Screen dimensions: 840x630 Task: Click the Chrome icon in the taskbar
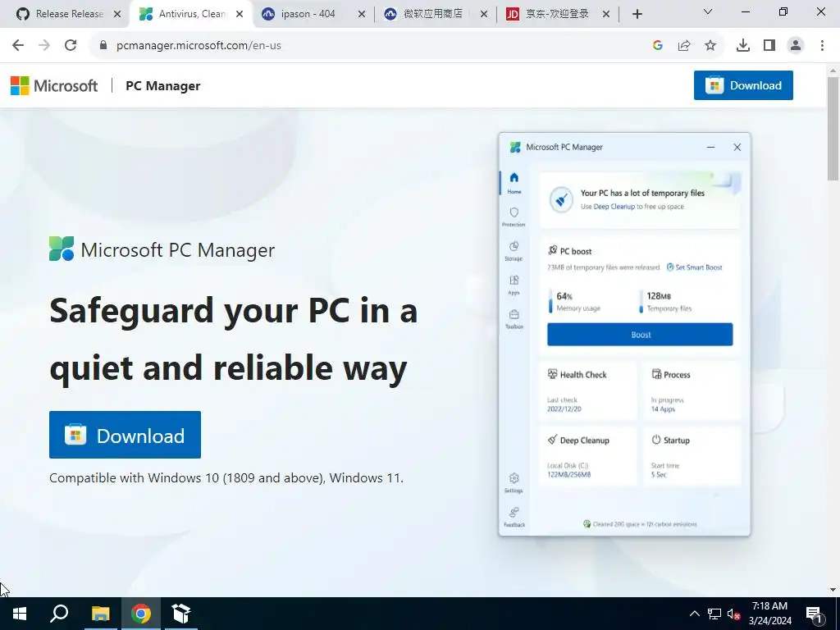coord(141,614)
